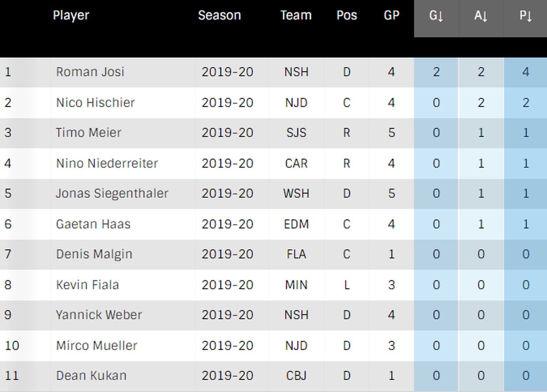
Task: Open Yannick Weber's profile
Action: pyautogui.click(x=99, y=315)
